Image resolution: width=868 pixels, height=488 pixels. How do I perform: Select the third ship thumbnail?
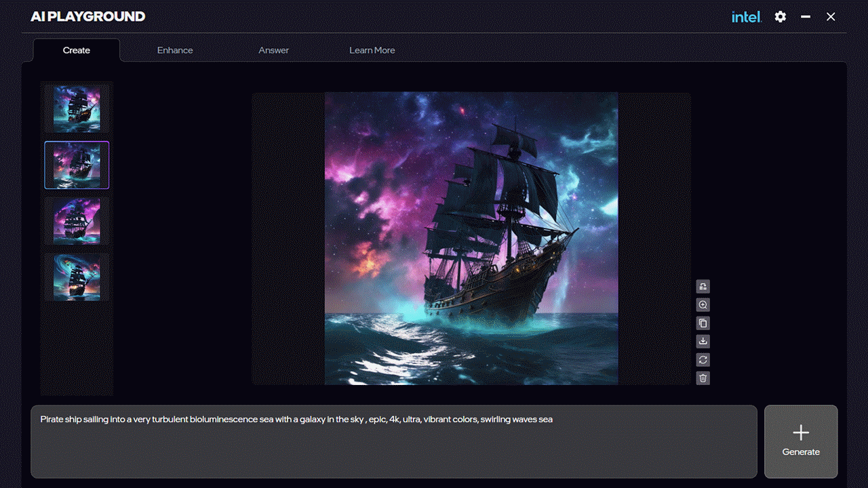77,221
